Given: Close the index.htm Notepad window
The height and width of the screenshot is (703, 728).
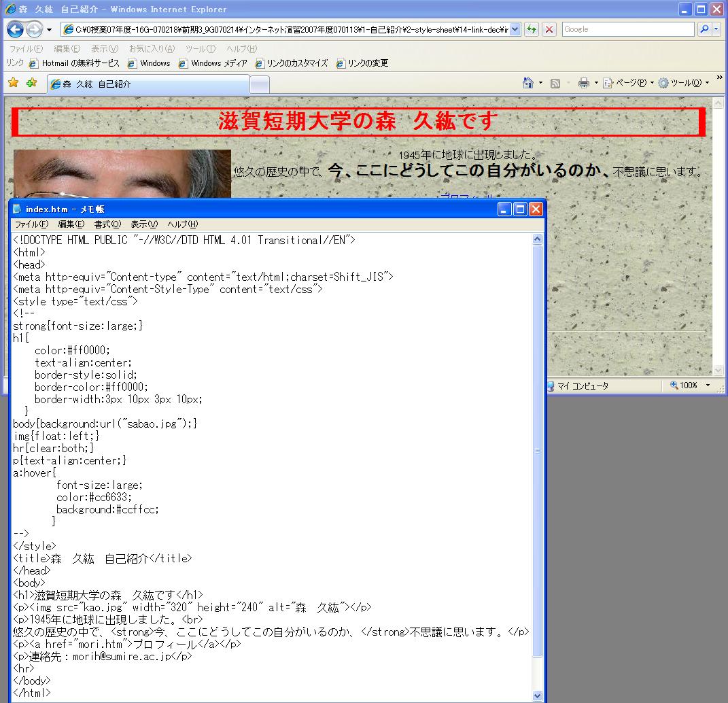Looking at the screenshot, I should (536, 209).
